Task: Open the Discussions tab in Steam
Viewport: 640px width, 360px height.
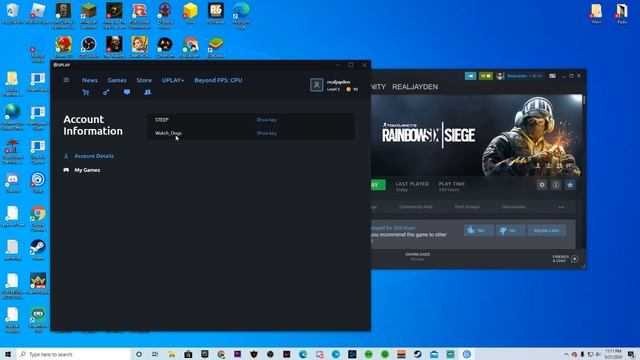Action: point(513,207)
